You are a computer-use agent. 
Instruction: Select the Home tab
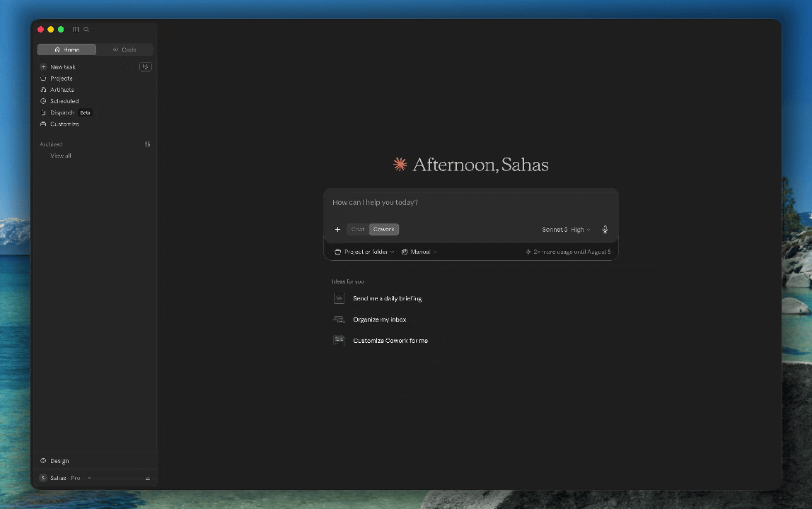(x=66, y=49)
